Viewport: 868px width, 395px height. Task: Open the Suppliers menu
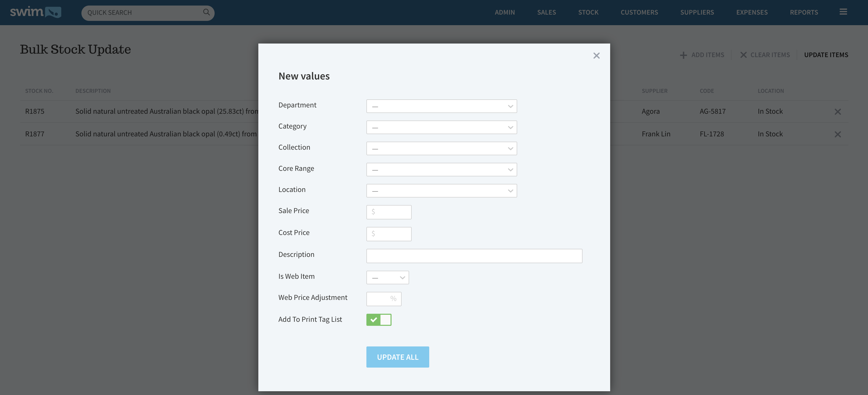pyautogui.click(x=697, y=13)
